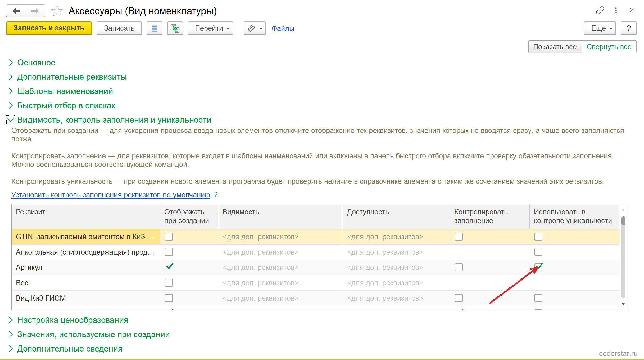Click the table scrollbar up arrow
Screen dimensions: 644x360
pos(623,210)
